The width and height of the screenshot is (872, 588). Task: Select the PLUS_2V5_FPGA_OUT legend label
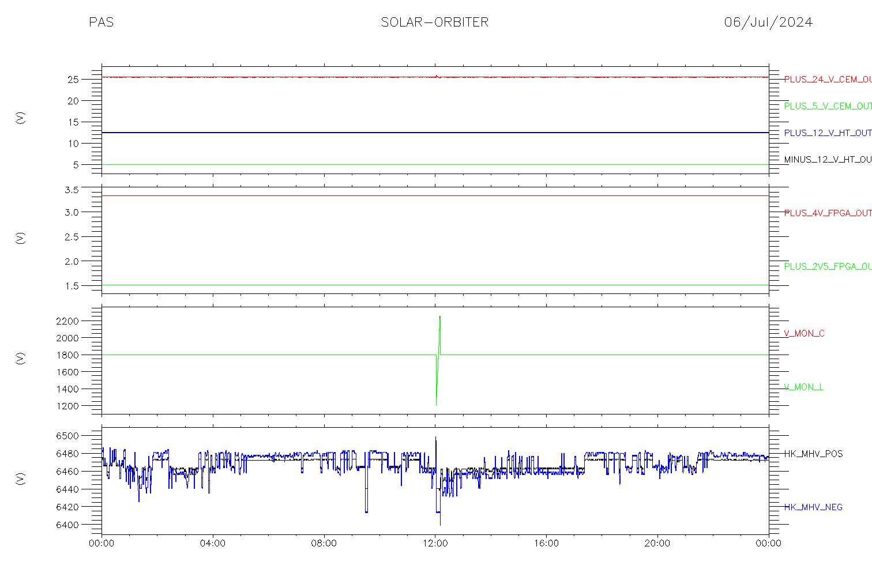pos(828,266)
